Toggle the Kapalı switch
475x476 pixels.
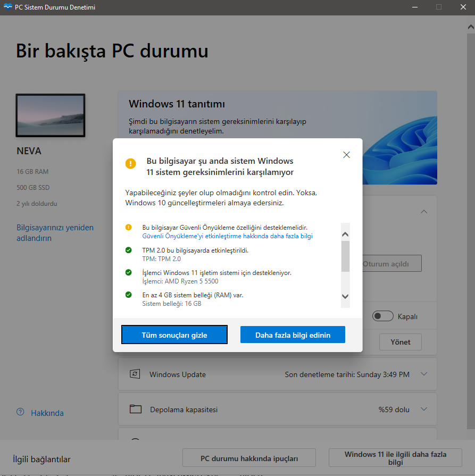[382, 316]
